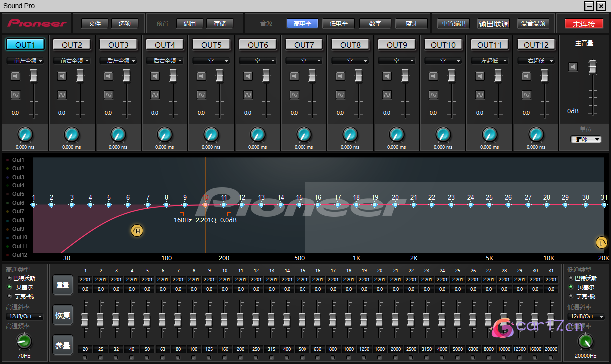
Task: Select the low-pass L marker on graph
Action: 602,243
